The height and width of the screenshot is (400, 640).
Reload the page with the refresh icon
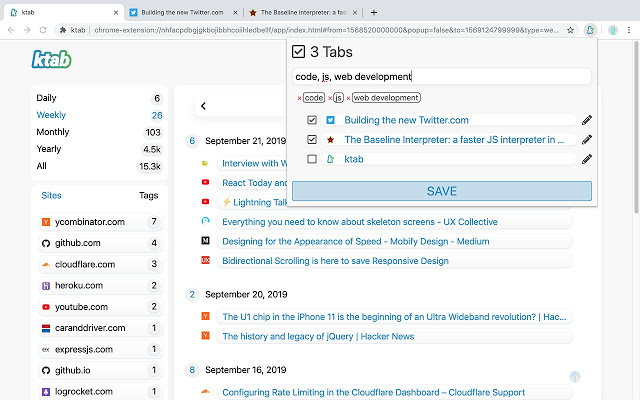click(43, 30)
